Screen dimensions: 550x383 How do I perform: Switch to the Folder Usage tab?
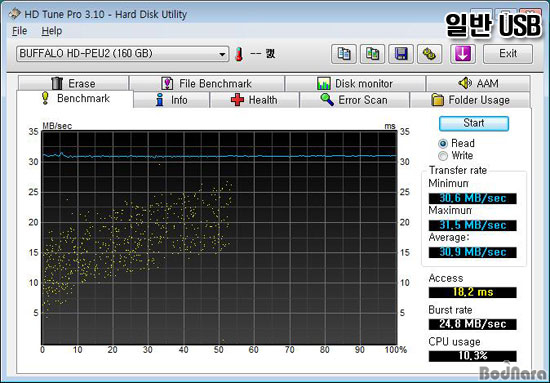[x=470, y=100]
